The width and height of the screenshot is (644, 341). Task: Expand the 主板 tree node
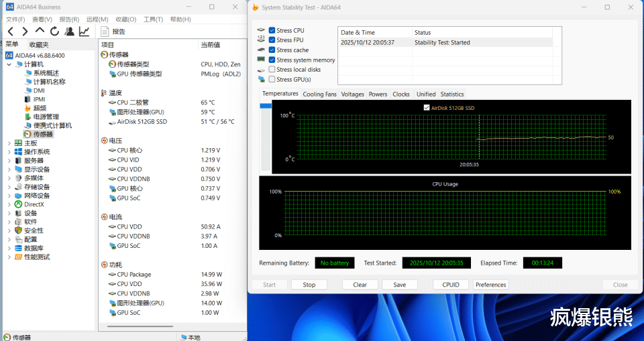pos(9,143)
